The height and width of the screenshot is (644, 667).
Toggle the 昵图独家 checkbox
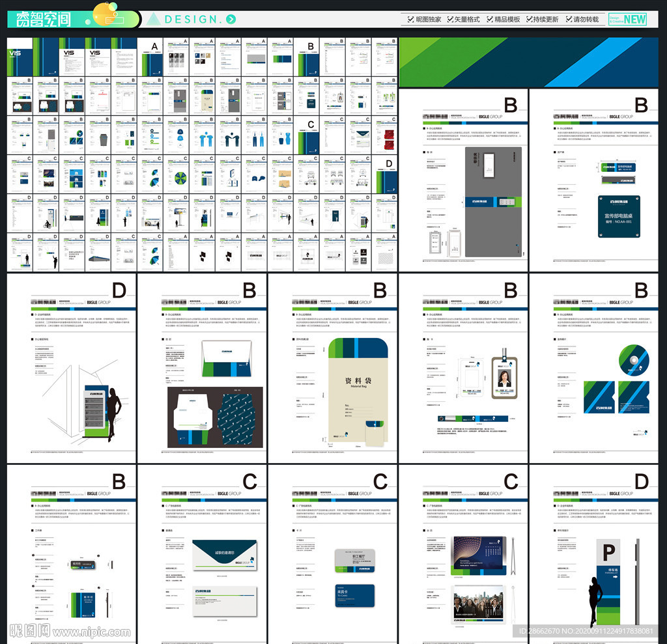(x=410, y=20)
